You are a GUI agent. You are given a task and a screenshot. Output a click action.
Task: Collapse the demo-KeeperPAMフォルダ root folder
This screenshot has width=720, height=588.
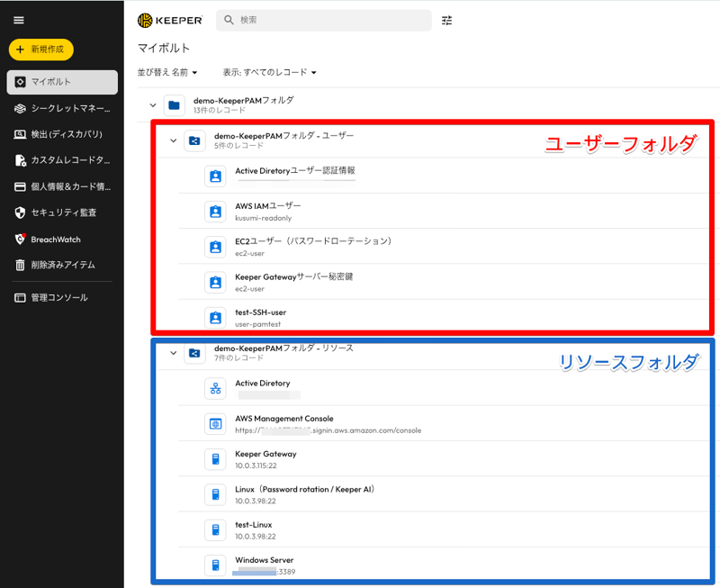click(x=153, y=105)
